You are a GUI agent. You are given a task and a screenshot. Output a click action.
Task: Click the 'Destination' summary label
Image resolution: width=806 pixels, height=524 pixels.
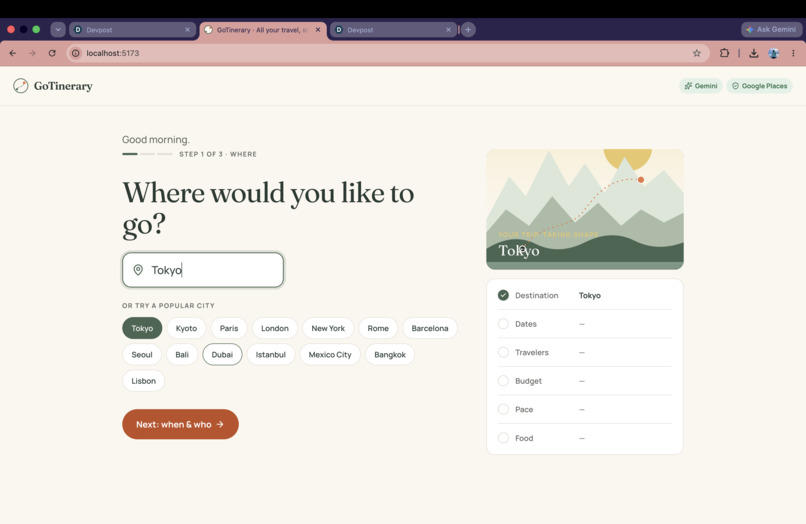coord(537,295)
